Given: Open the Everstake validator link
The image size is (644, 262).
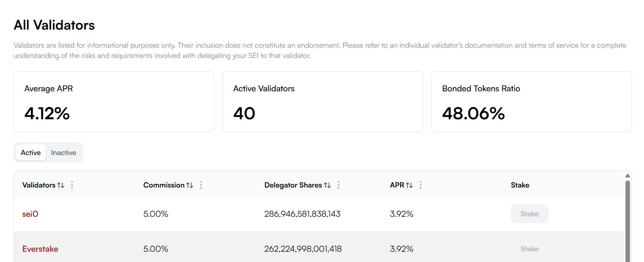Looking at the screenshot, I should tap(40, 249).
